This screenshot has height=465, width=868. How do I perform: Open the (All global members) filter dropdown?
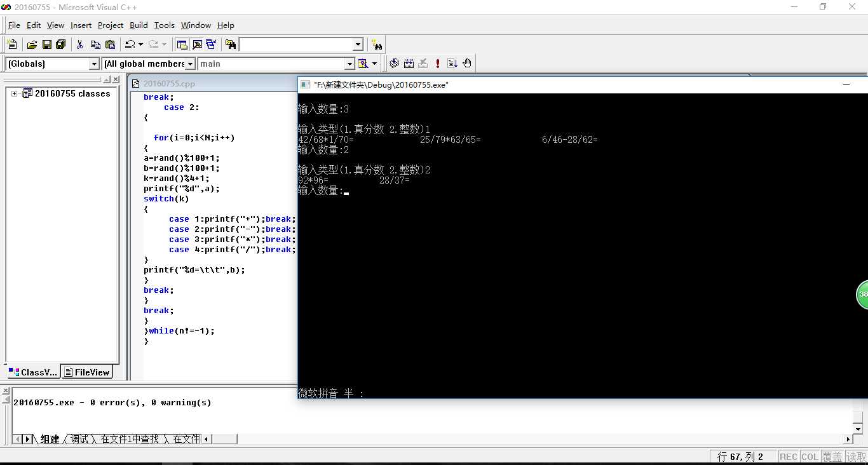pos(191,64)
